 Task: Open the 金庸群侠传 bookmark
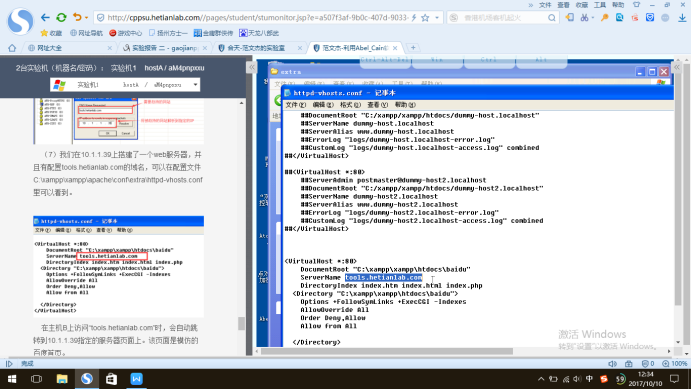tap(214, 33)
